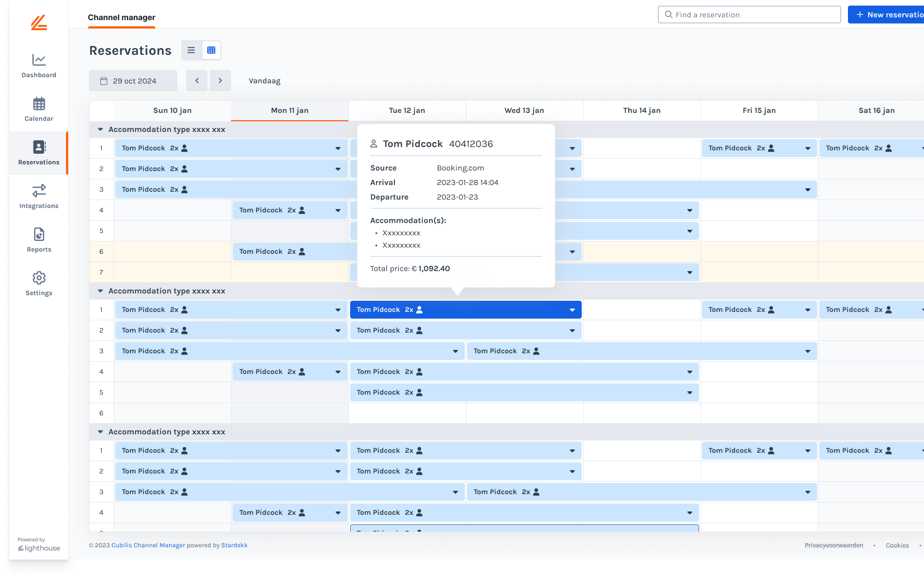Select the Thu 14 jan column header
924x578 pixels.
pyautogui.click(x=642, y=111)
